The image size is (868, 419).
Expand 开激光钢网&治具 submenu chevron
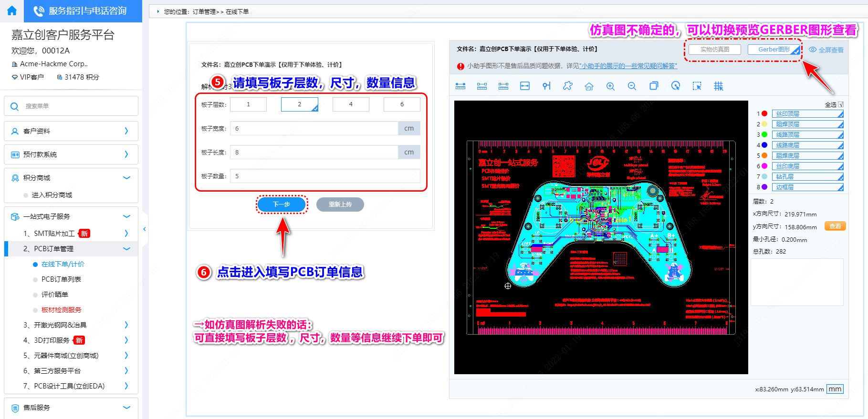(126, 325)
